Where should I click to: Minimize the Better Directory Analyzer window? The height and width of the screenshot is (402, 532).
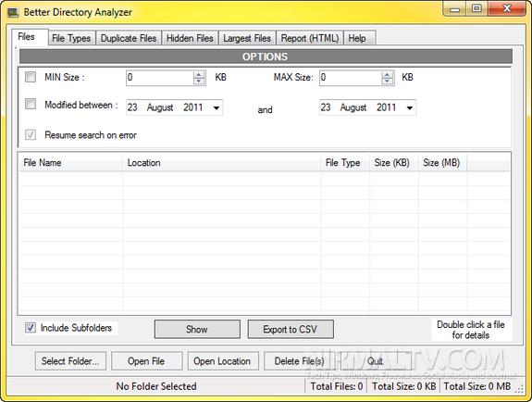click(x=454, y=9)
